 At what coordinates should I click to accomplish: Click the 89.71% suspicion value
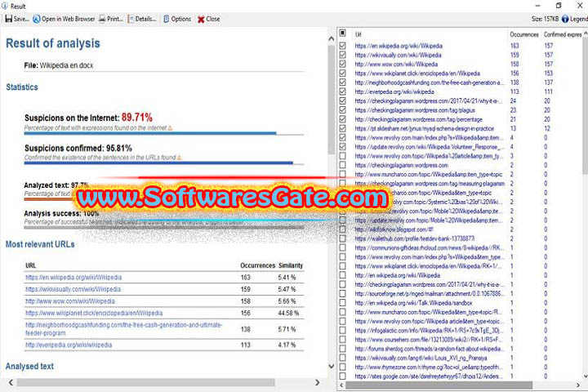pyautogui.click(x=137, y=118)
